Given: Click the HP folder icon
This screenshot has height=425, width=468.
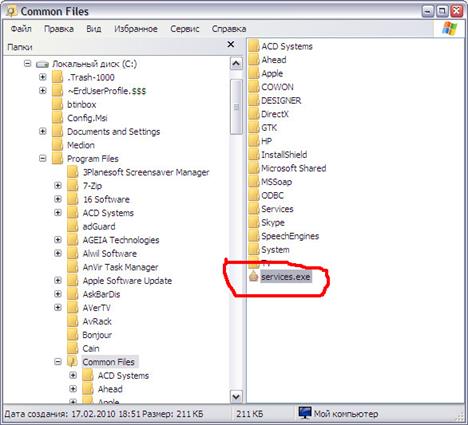Looking at the screenshot, I should click(254, 141).
